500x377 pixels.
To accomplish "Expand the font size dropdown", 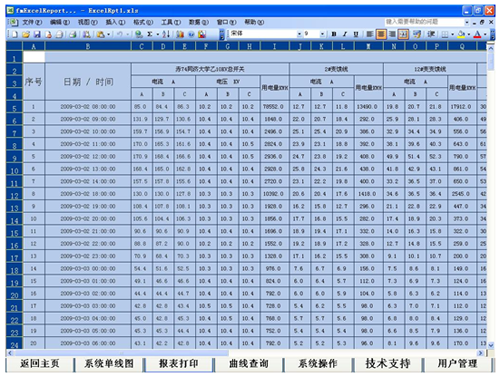I will [322, 34].
